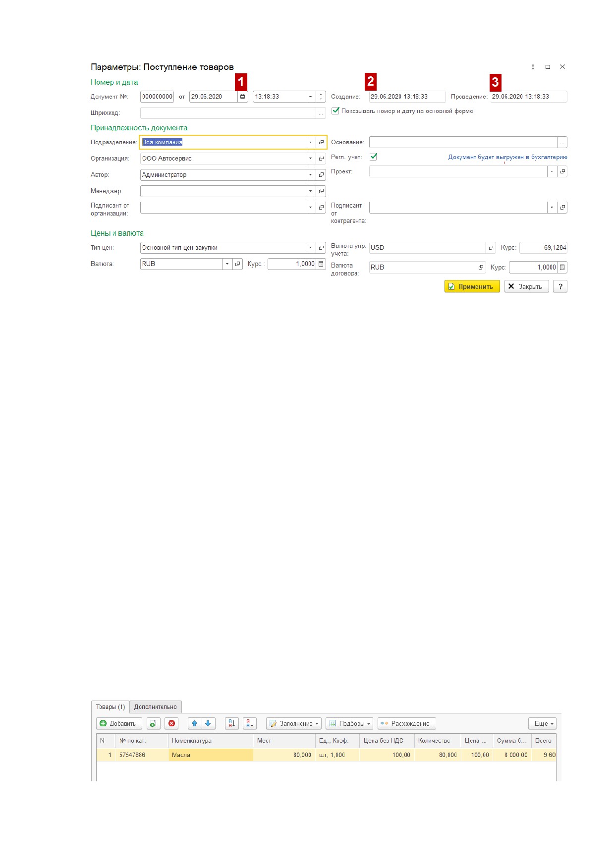Click the Создание date field
Image resolution: width=614 pixels, height=868 pixels.
point(407,97)
